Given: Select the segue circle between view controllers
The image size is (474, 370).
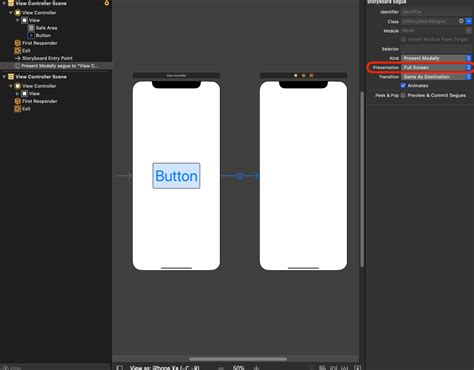Looking at the screenshot, I should coord(240,176).
